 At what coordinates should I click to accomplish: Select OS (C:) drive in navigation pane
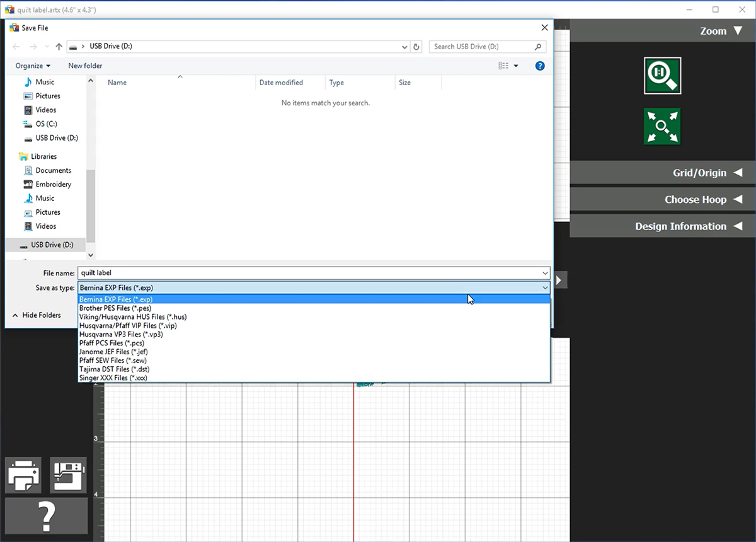click(46, 124)
